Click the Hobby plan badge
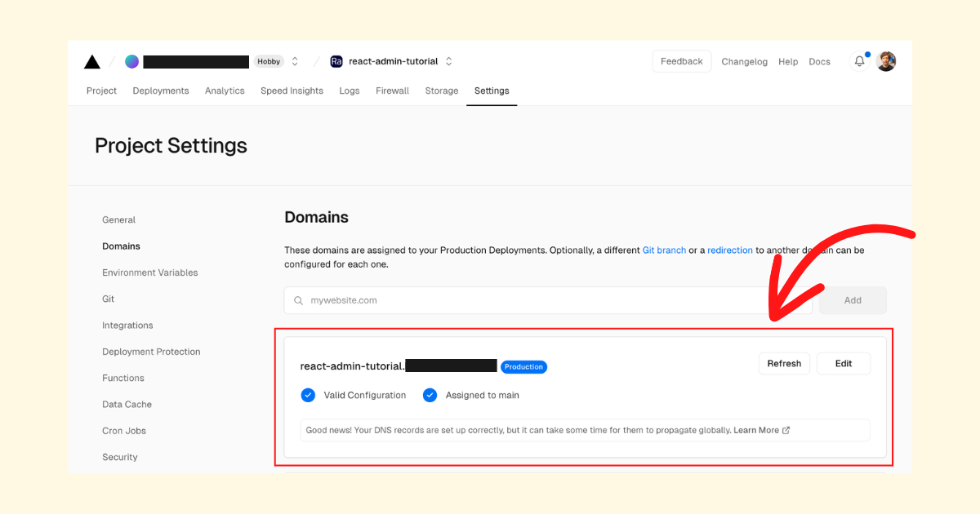 269,61
